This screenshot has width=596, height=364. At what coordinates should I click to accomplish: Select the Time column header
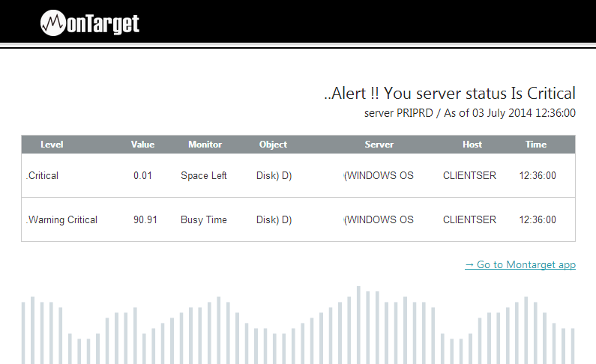[x=536, y=145]
